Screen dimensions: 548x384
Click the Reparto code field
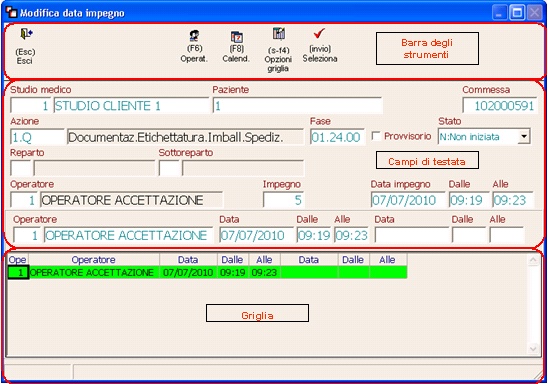[21, 168]
